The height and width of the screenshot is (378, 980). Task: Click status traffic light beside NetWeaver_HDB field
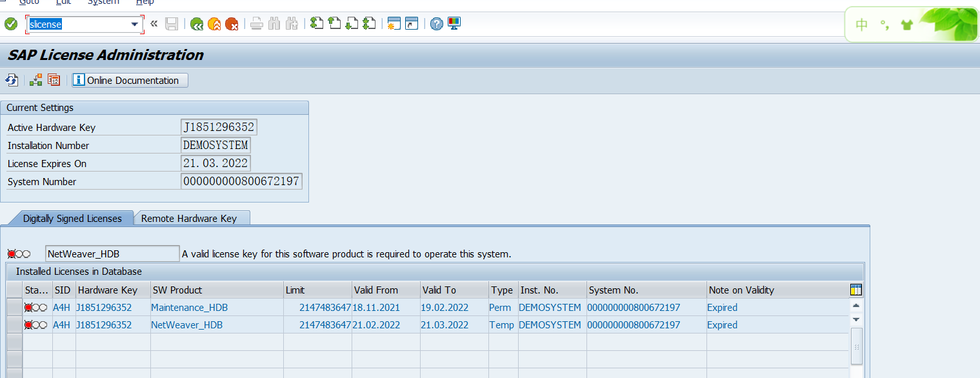[19, 254]
